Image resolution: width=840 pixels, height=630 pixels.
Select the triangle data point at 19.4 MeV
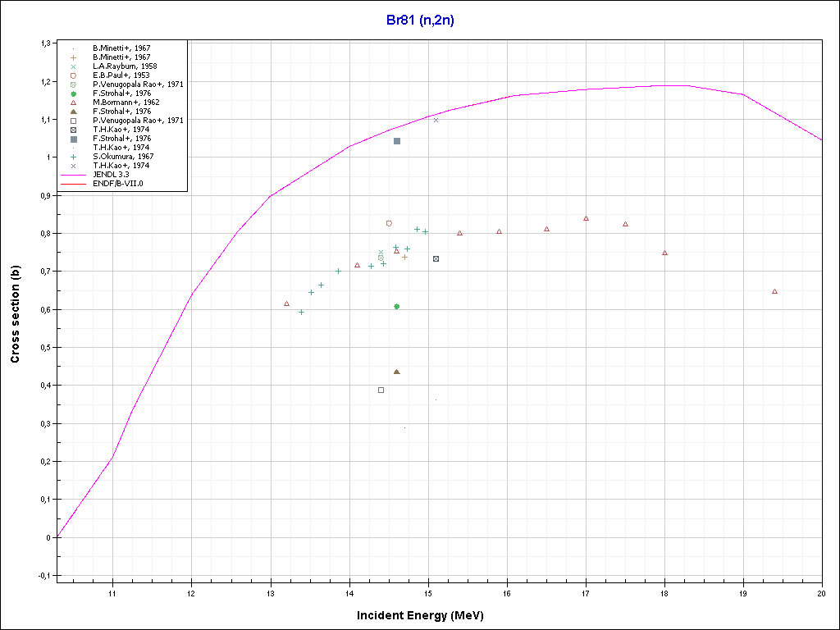[x=774, y=291]
